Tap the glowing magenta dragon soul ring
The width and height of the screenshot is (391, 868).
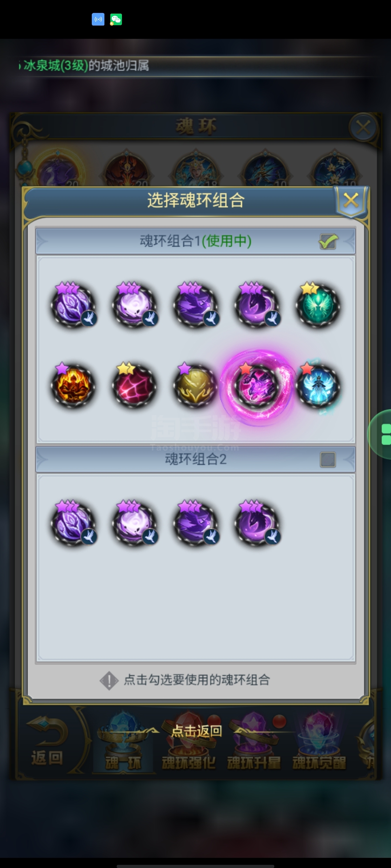coord(257,386)
